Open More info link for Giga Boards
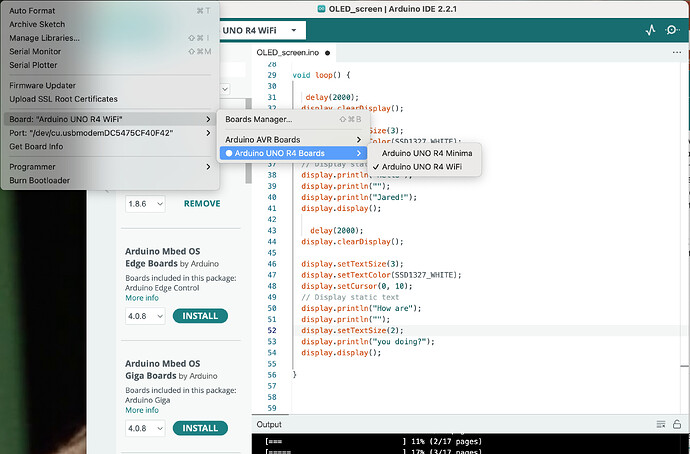The height and width of the screenshot is (454, 690). click(141, 410)
